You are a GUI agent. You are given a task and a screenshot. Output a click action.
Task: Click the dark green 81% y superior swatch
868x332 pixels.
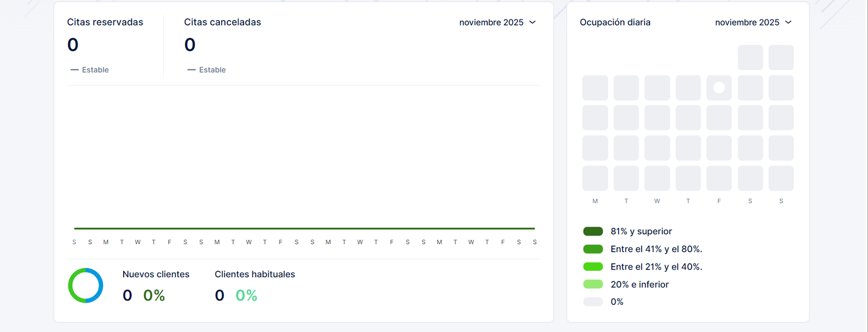[x=593, y=232]
